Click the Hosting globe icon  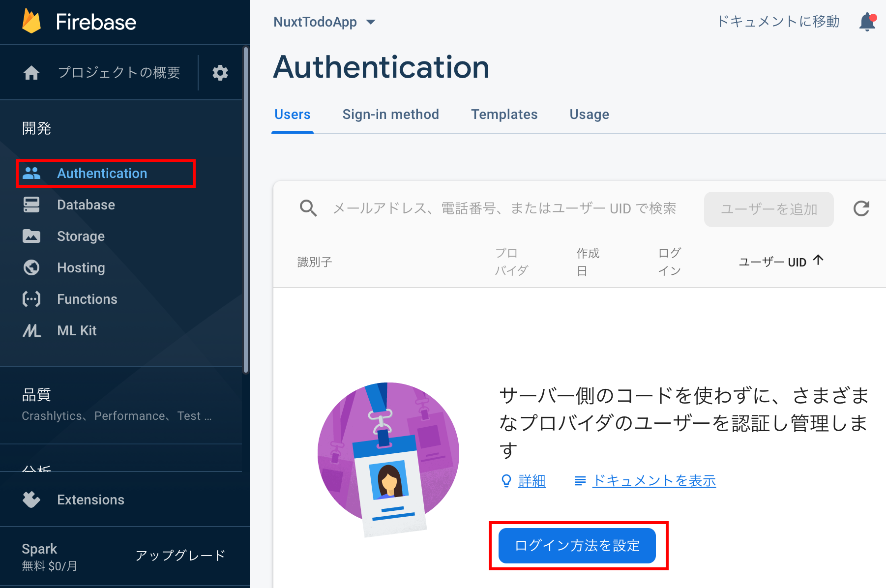[x=31, y=267]
